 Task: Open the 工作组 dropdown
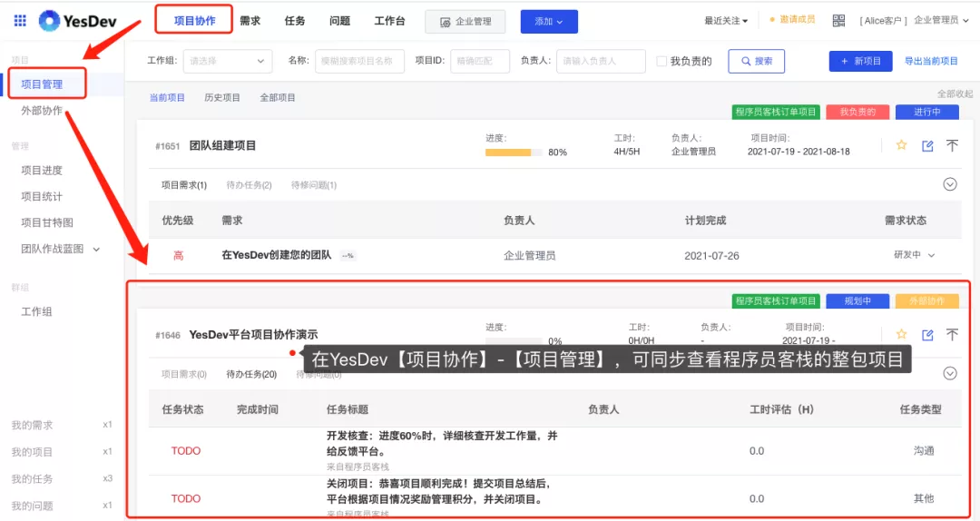coord(228,62)
